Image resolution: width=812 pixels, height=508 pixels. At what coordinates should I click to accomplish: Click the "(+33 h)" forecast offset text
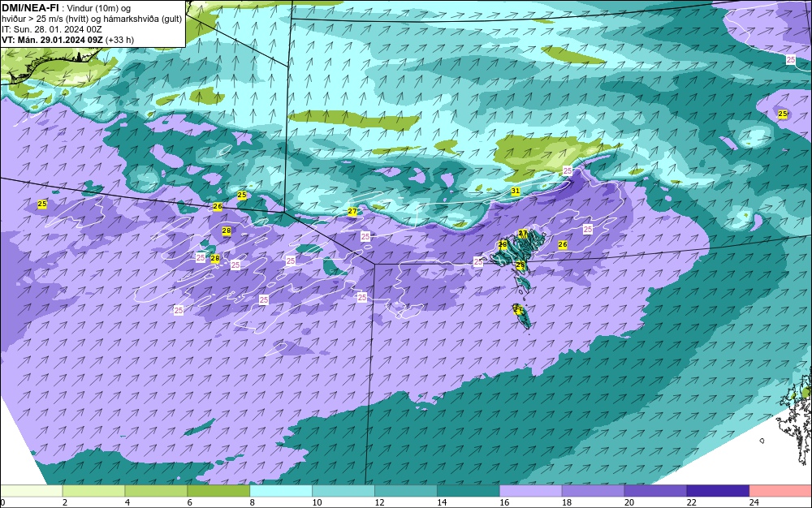119,40
